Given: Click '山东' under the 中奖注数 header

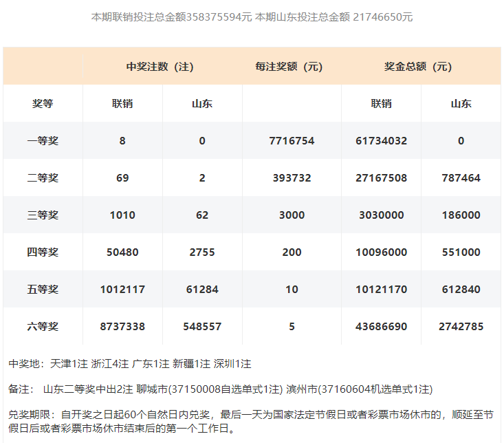Looking at the screenshot, I should [202, 103].
